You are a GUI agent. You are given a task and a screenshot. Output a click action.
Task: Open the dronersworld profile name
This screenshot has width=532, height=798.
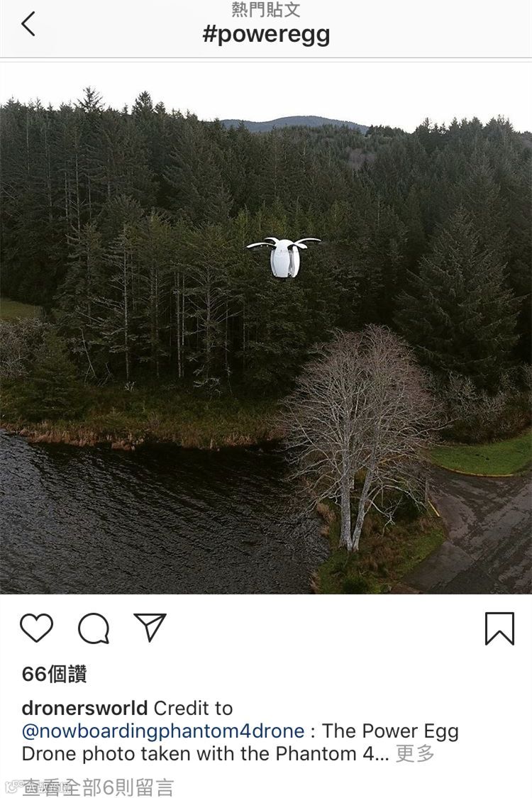click(84, 708)
